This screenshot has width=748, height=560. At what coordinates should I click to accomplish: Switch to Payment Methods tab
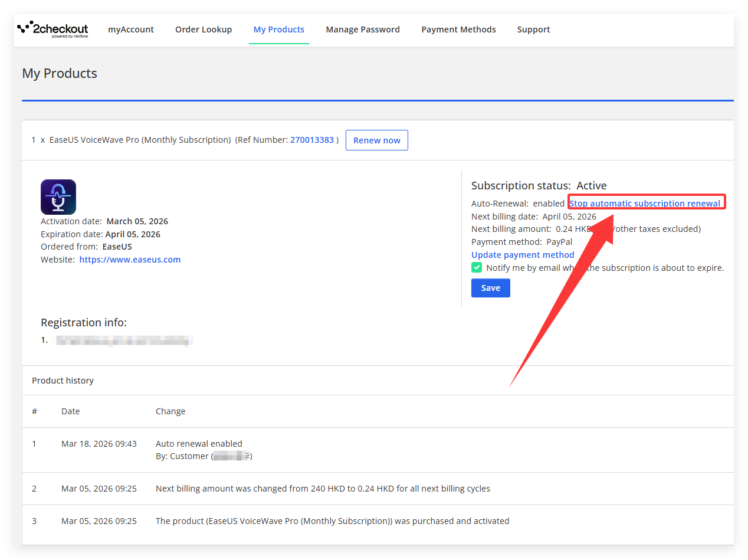(x=458, y=30)
